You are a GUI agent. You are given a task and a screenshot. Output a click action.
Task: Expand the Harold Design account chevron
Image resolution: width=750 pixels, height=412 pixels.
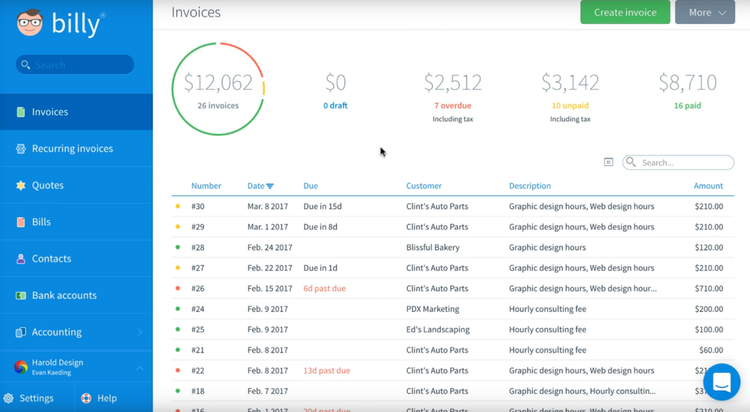point(140,368)
